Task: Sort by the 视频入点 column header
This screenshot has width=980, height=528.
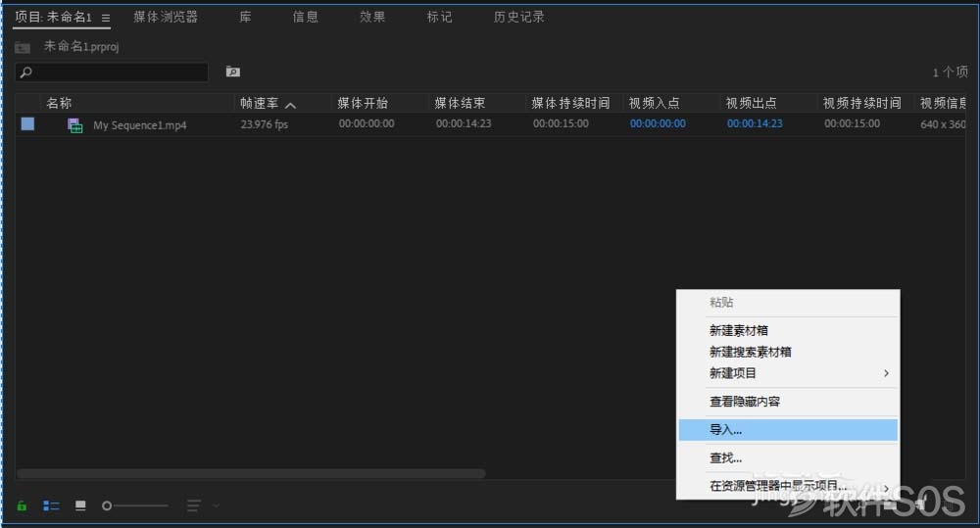Action: click(x=655, y=103)
